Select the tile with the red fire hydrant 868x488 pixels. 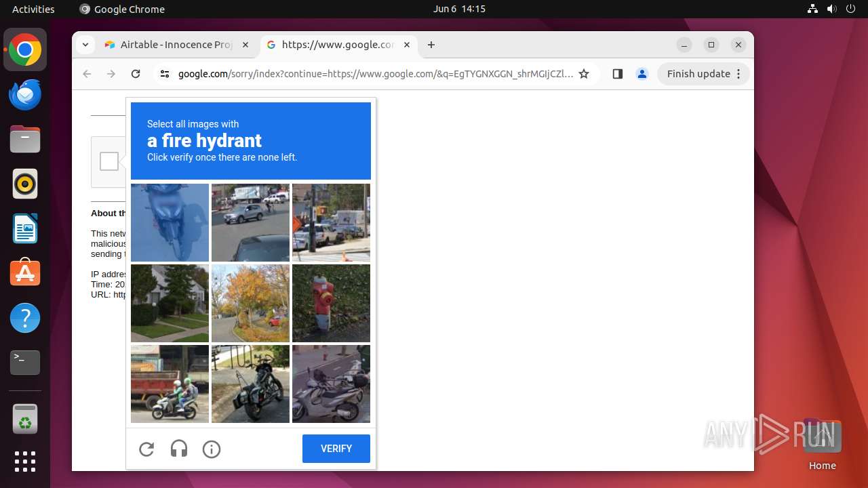pos(331,303)
